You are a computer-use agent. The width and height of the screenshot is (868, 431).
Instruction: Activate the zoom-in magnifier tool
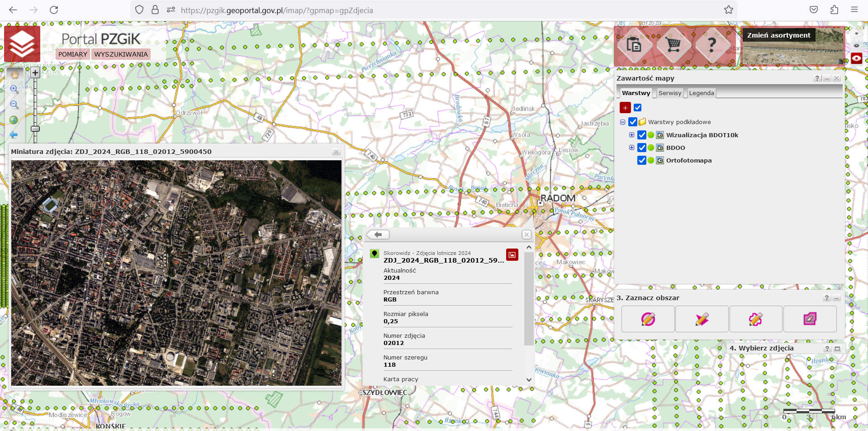[x=14, y=89]
